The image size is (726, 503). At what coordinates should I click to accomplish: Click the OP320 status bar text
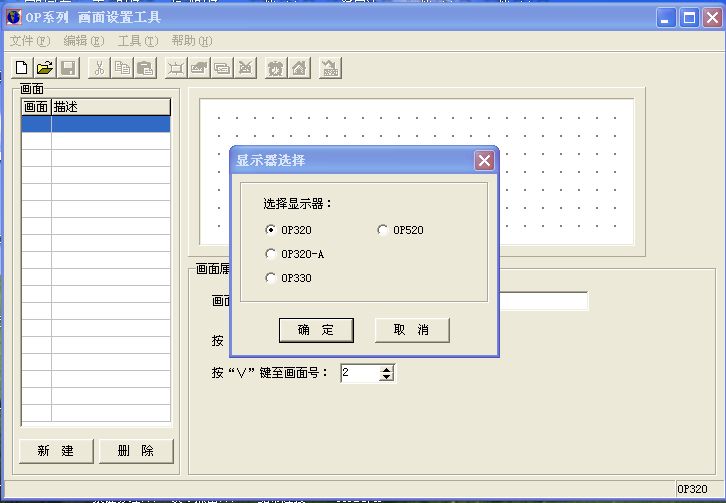pyautogui.click(x=692, y=489)
